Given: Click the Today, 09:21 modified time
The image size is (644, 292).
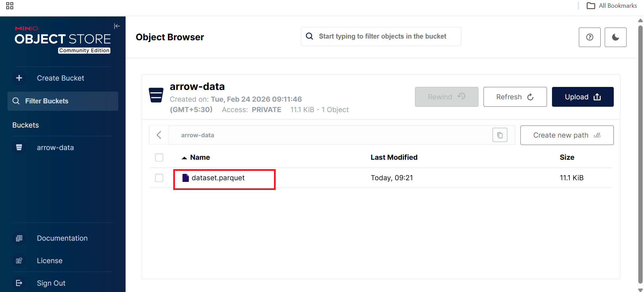Looking at the screenshot, I should click(392, 178).
